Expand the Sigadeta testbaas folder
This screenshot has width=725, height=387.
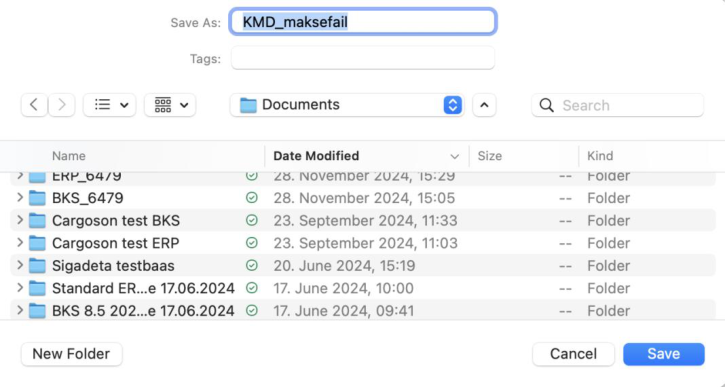tap(20, 265)
